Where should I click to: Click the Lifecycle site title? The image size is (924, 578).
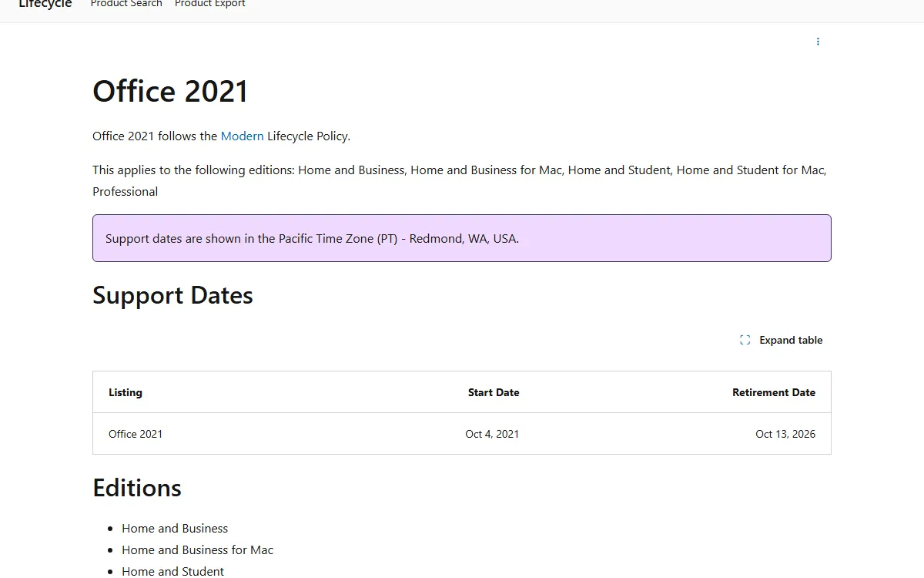45,4
